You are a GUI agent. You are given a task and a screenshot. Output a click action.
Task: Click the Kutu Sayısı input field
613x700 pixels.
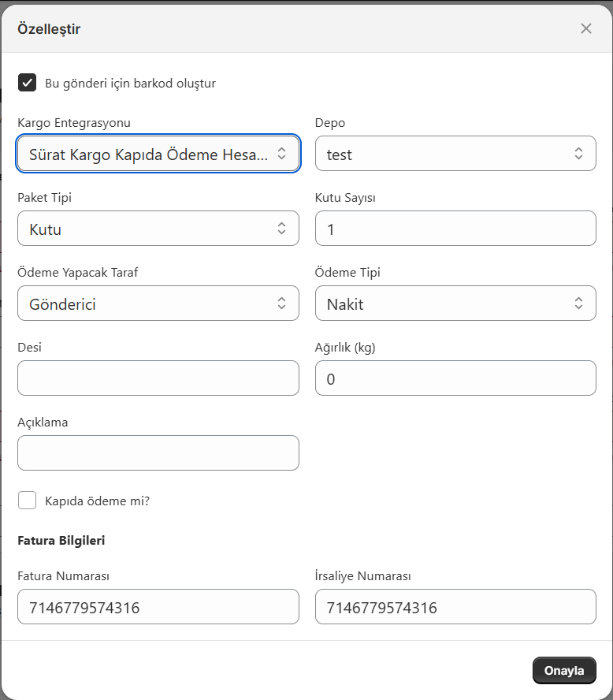tap(455, 229)
